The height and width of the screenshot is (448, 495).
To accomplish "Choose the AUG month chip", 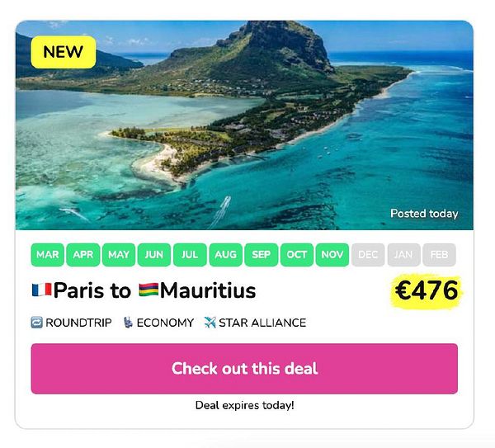I will click(x=226, y=254).
